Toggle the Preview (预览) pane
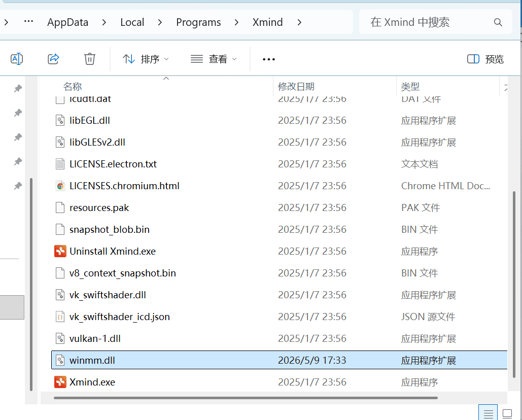Viewport: 522px width, 420px height. click(485, 59)
